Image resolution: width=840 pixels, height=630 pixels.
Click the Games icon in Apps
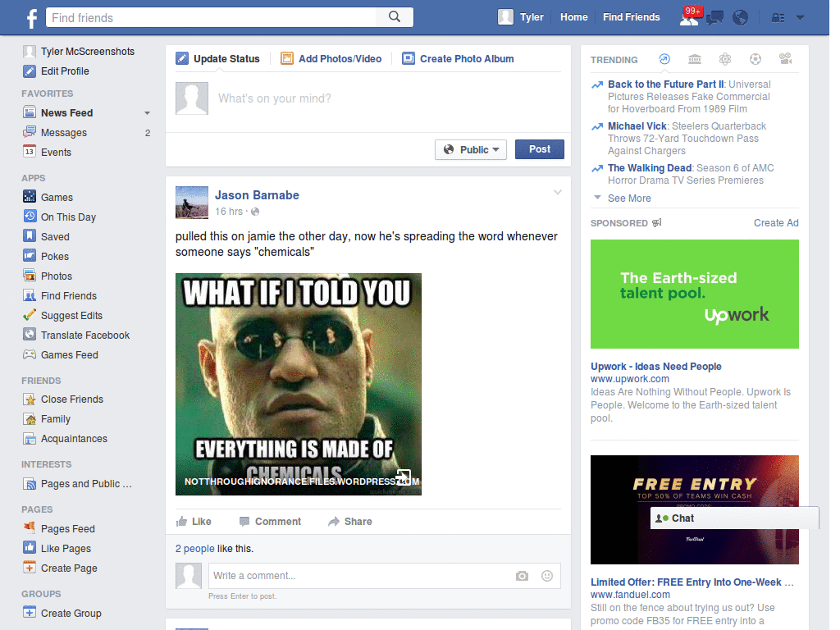point(30,197)
